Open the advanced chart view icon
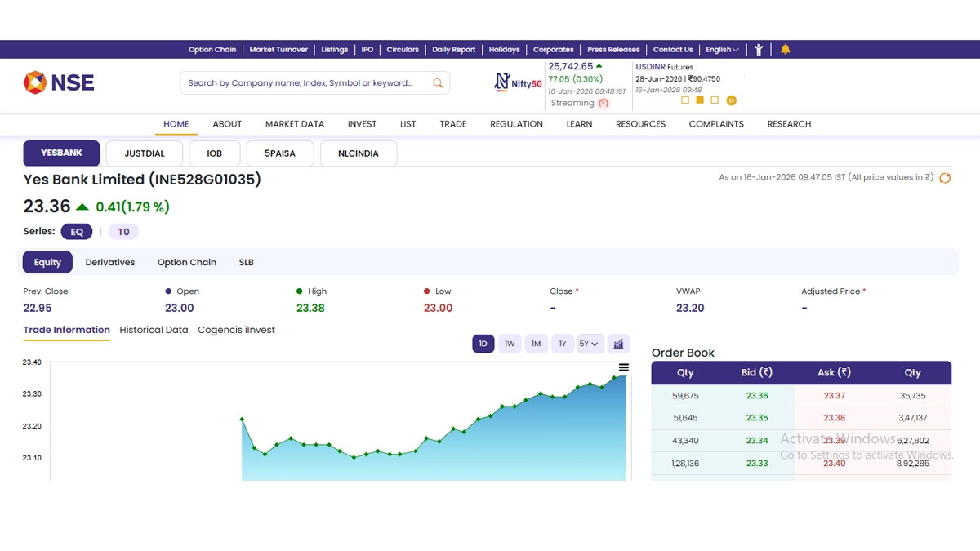The width and height of the screenshot is (980, 551). 619,344
